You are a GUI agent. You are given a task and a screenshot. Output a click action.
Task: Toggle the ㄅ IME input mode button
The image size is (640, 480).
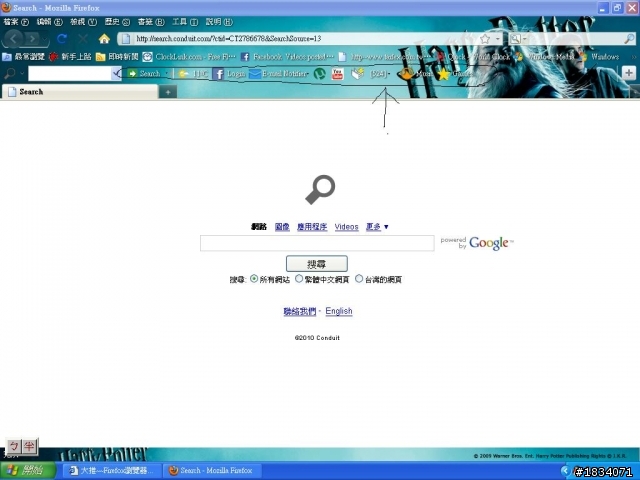pyautogui.click(x=14, y=446)
